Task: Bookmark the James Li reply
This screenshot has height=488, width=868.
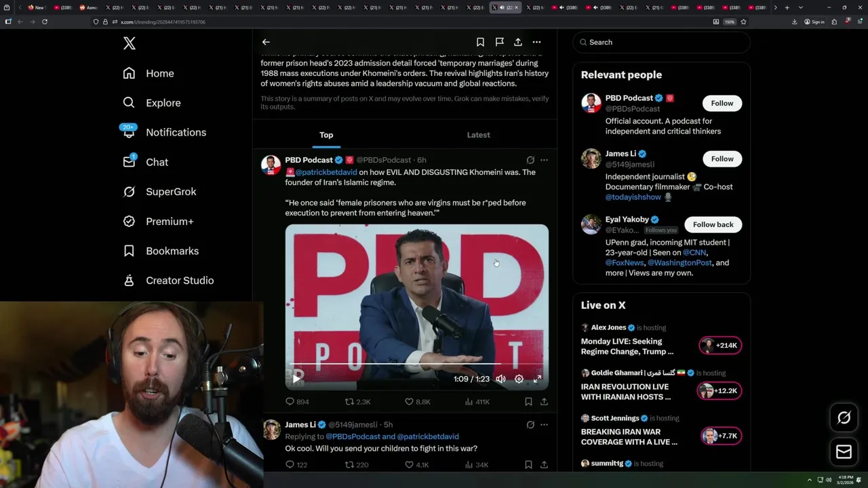Action: (x=528, y=465)
